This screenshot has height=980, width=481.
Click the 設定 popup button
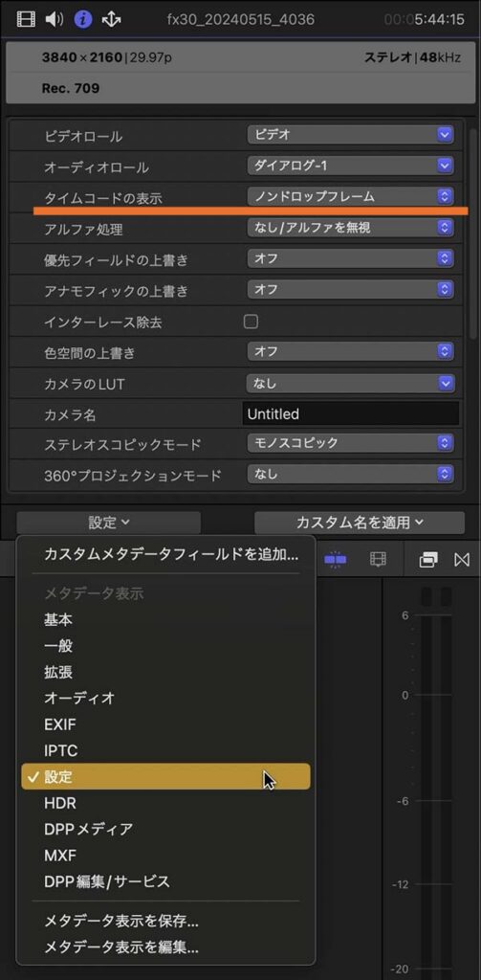[x=109, y=523]
